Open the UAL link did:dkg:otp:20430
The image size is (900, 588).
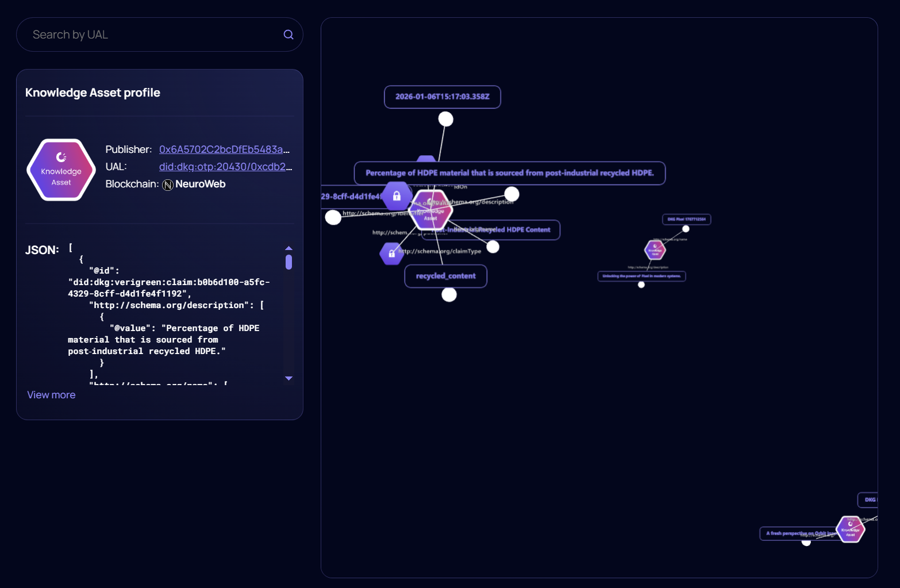click(225, 167)
